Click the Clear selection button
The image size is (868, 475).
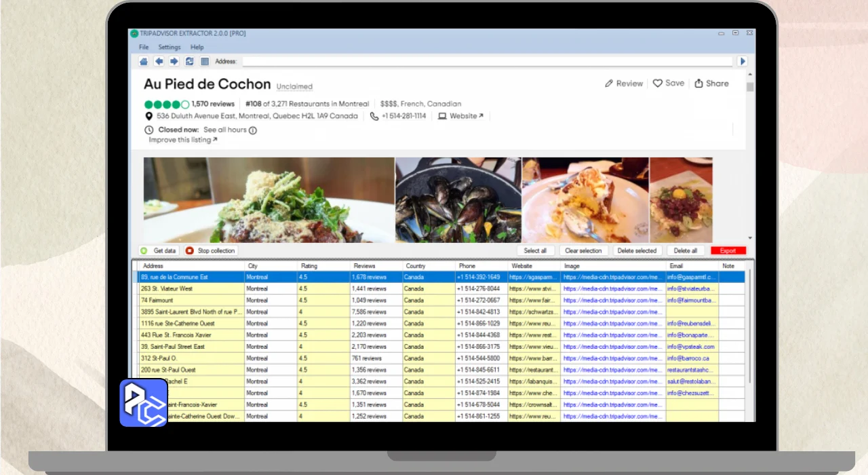coord(583,250)
